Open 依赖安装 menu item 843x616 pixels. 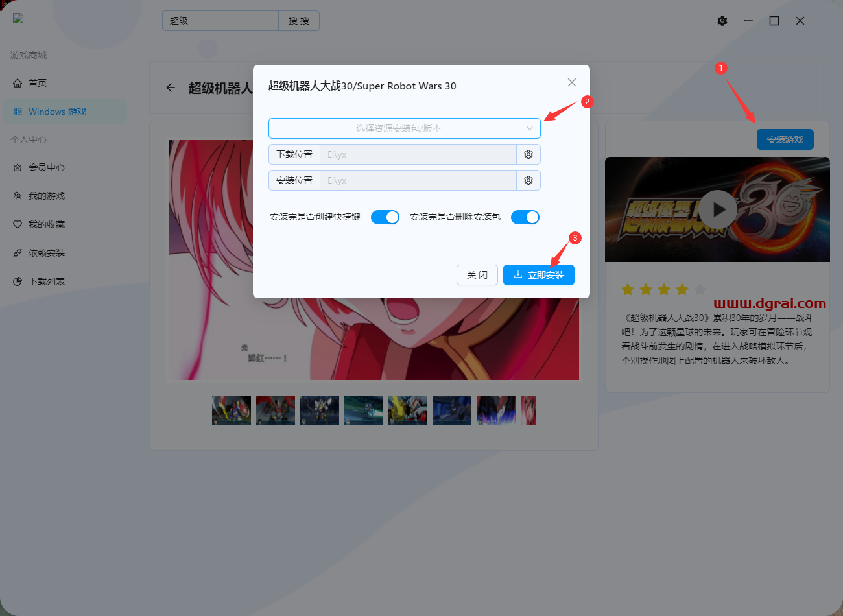[x=65, y=253]
